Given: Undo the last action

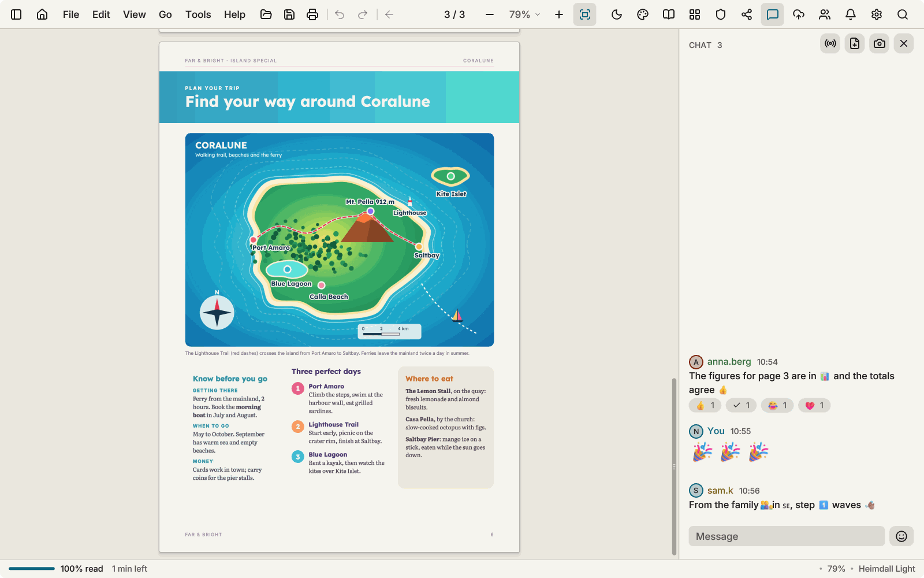Looking at the screenshot, I should point(340,14).
